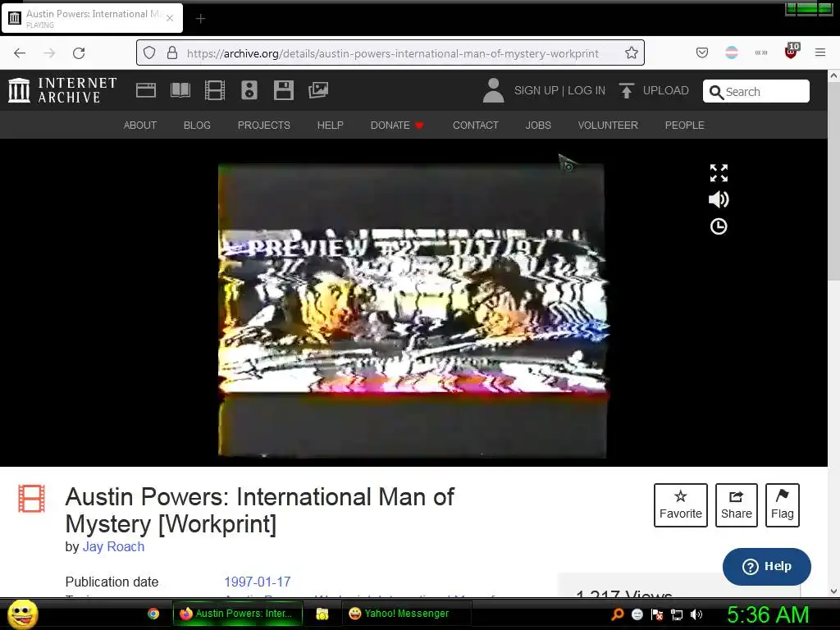Click the user avatar icon
Screen dimensions: 840x630
click(493, 90)
